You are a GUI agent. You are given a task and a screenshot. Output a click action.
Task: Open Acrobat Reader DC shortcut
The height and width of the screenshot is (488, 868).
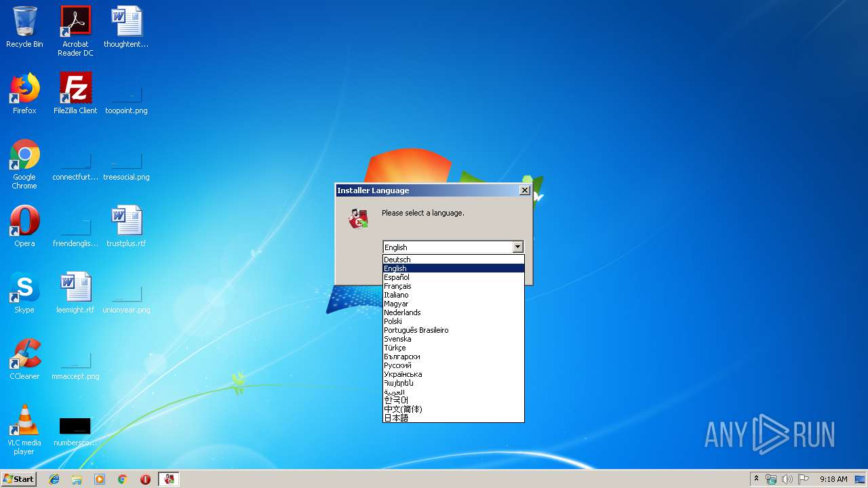75,31
